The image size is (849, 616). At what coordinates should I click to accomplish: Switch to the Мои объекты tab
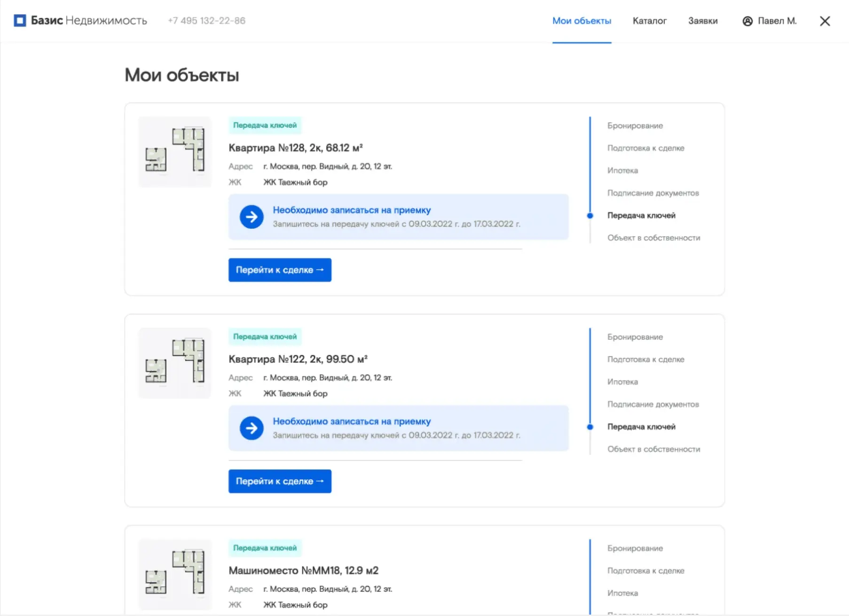click(582, 21)
